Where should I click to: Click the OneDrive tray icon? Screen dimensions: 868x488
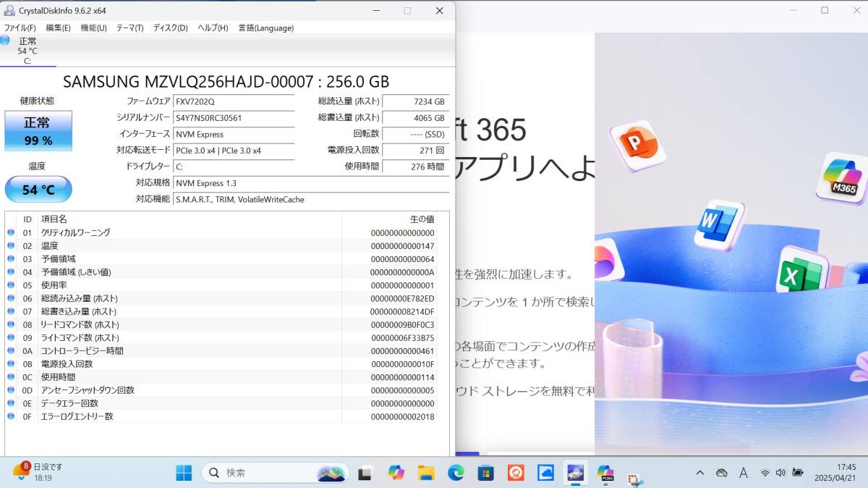point(721,473)
